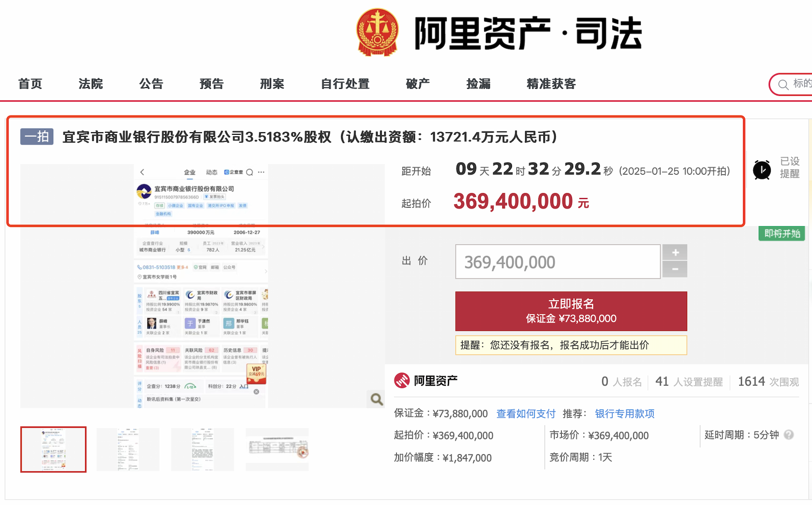Select the second image thumbnail
The image size is (812, 505).
[x=128, y=449]
